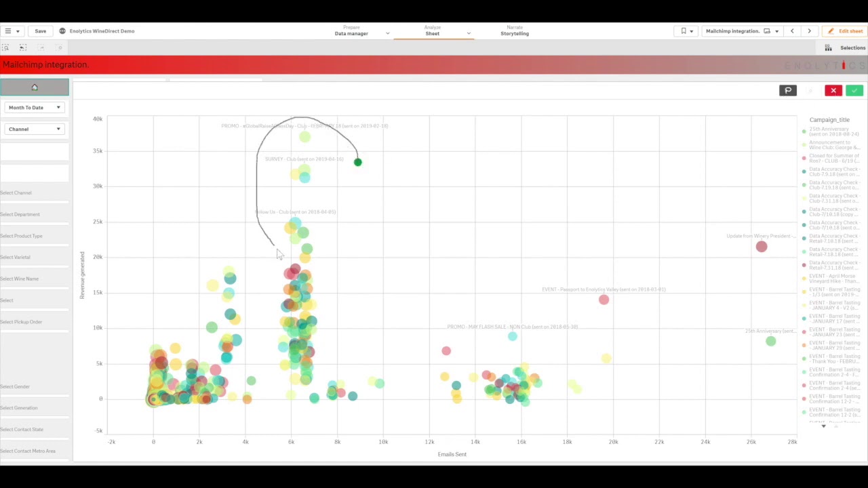The width and height of the screenshot is (868, 488).
Task: Select the Analyze Sheet tab
Action: (432, 30)
